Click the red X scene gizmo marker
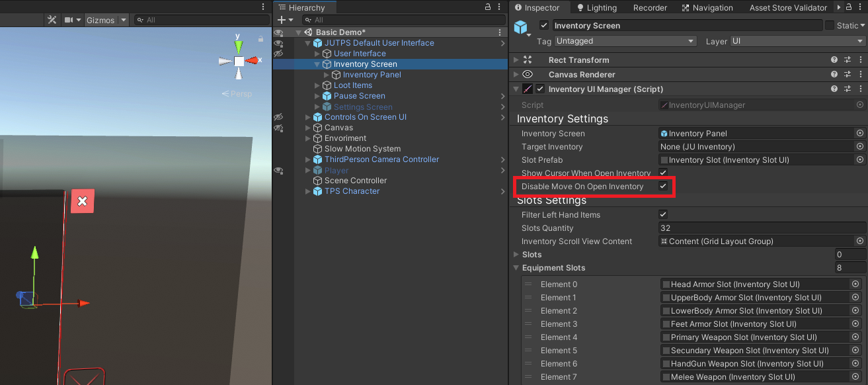The height and width of the screenshot is (385, 868). tap(83, 201)
